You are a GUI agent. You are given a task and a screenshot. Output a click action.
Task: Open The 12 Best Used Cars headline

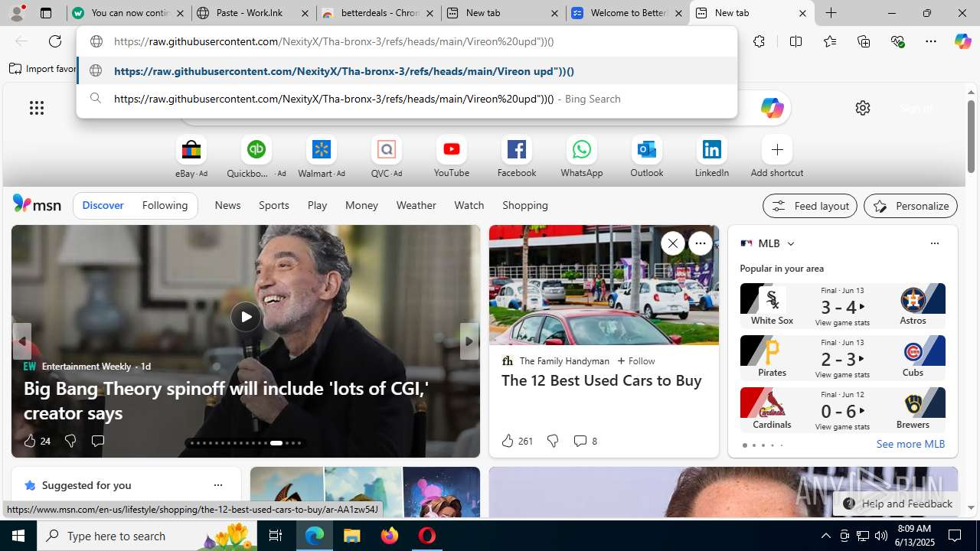click(x=601, y=380)
